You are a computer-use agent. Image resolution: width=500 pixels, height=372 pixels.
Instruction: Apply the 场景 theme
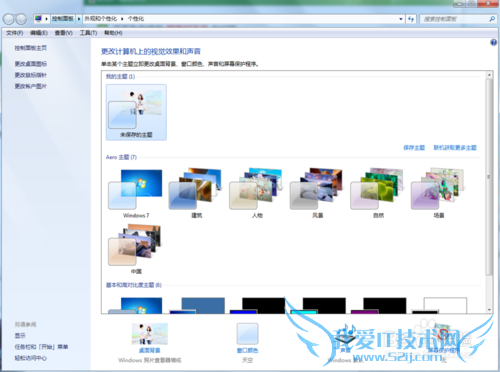pos(438,193)
